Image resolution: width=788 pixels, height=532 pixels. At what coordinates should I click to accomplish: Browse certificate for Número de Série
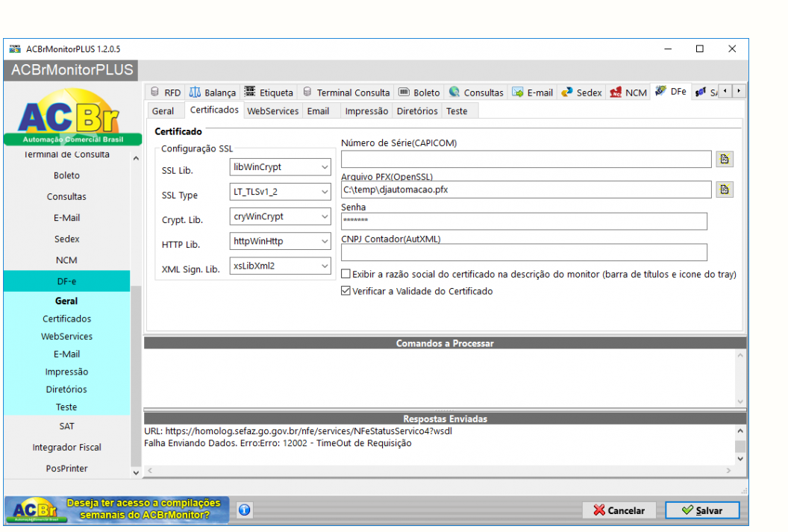[x=724, y=159]
